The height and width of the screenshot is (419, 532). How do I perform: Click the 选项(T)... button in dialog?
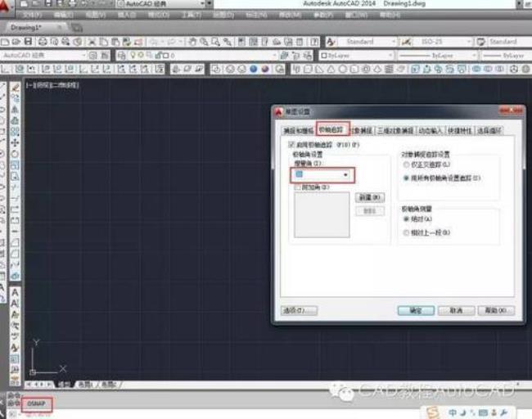(299, 310)
